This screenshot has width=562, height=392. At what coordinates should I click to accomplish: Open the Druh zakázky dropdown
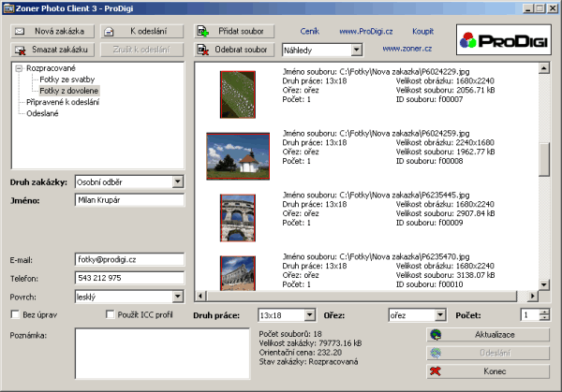(x=178, y=181)
